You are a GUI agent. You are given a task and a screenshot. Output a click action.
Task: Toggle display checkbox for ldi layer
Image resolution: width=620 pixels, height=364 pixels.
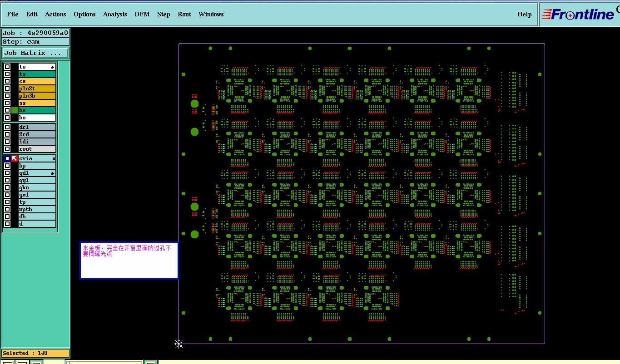[x=7, y=142]
